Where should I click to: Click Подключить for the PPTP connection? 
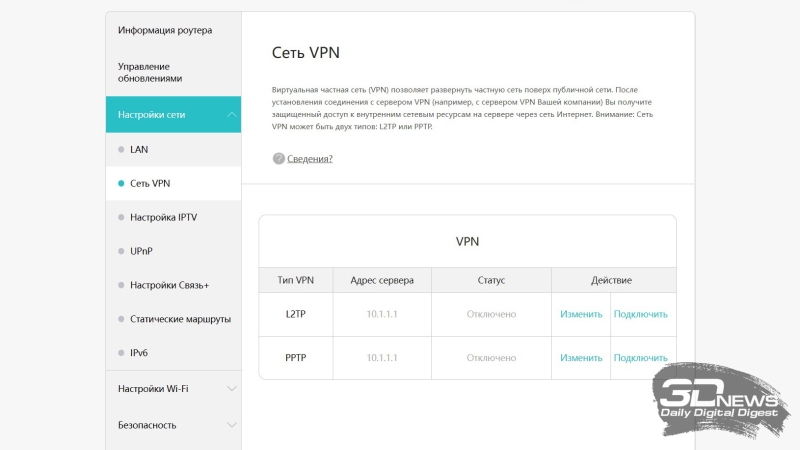pyautogui.click(x=640, y=358)
